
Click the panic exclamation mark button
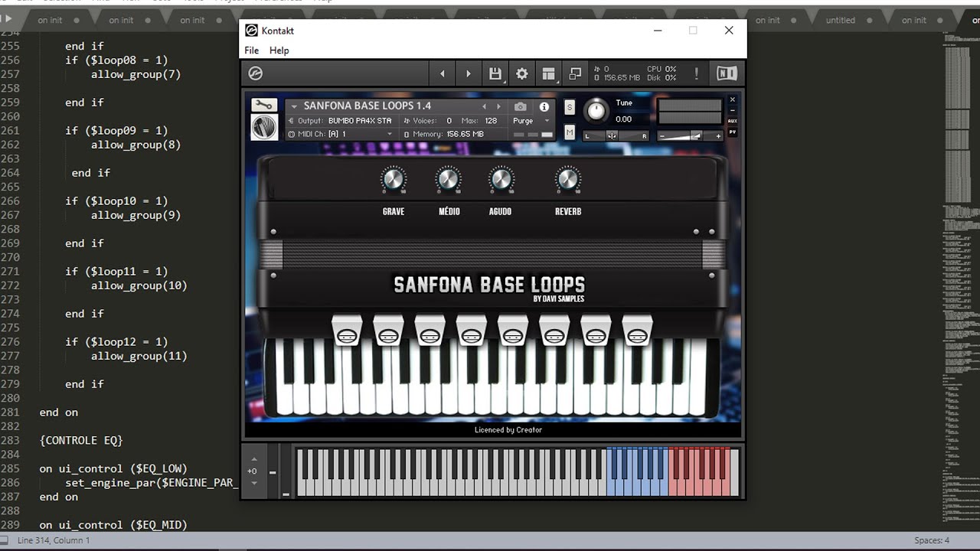696,73
